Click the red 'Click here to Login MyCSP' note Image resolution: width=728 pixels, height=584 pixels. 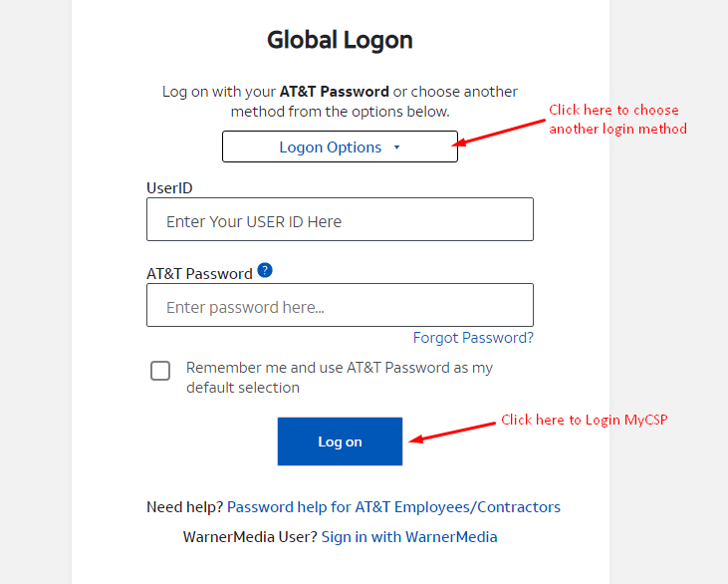click(584, 420)
